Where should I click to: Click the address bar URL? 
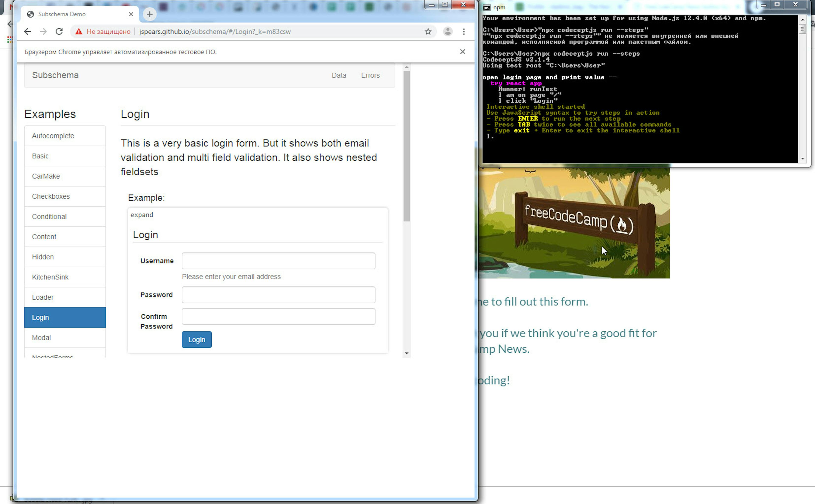(x=215, y=32)
